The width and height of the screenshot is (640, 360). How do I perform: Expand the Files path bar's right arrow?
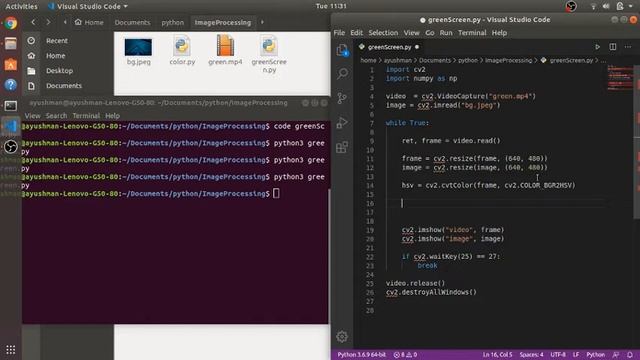(x=262, y=22)
